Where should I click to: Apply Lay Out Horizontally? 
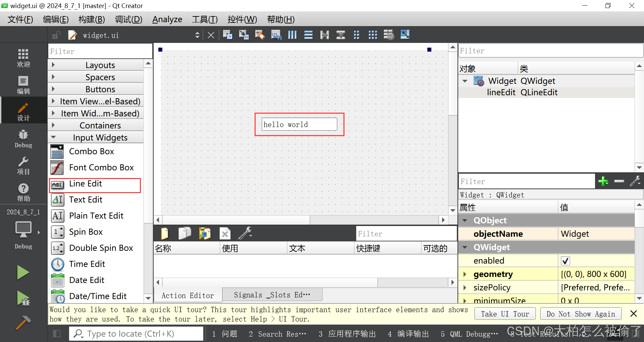[292, 35]
